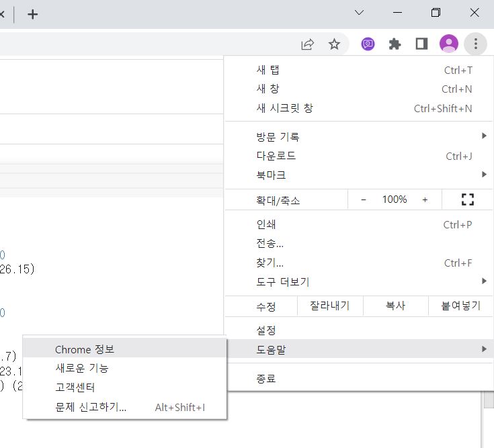Open the purple profile avatar
Viewport: 494px width, 448px height.
pos(449,44)
